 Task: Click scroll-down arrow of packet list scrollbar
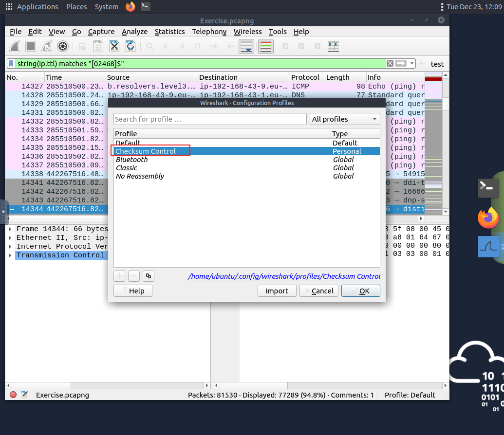446,212
